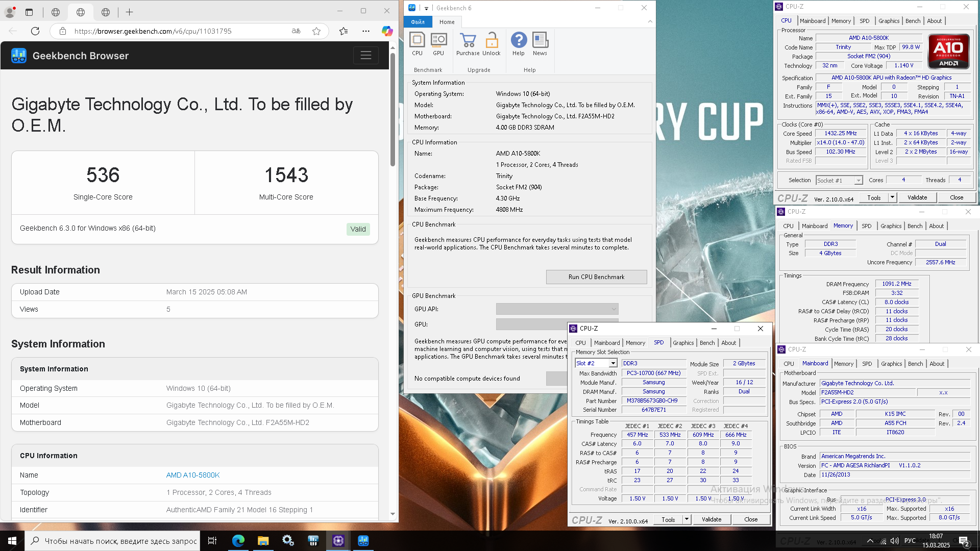Click the Windows taskbar search box
The width and height of the screenshot is (980, 551).
click(112, 541)
